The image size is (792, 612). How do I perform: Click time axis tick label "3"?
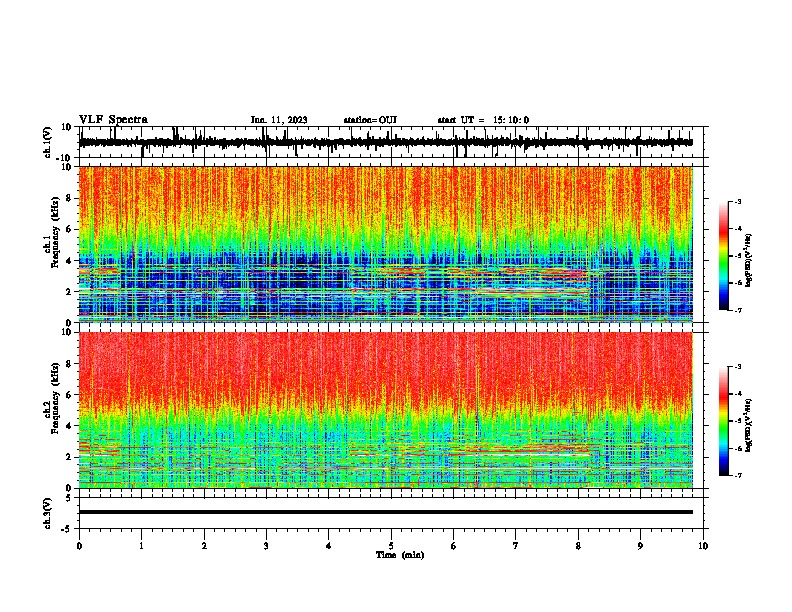tap(266, 546)
